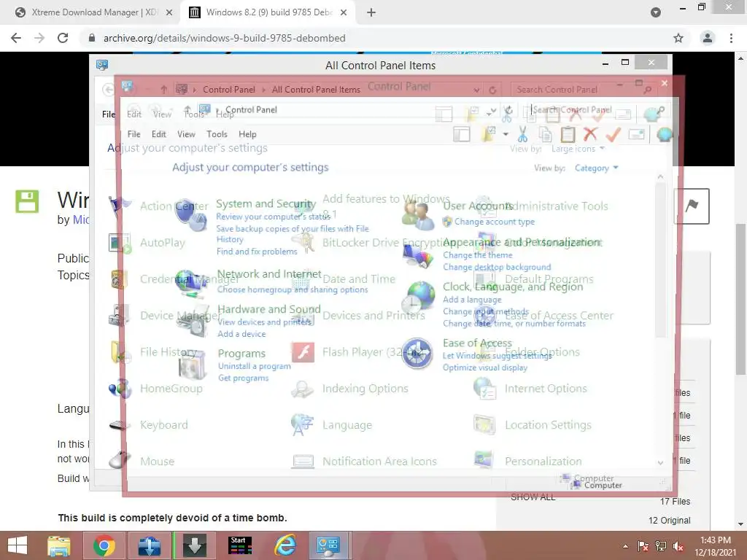Click the shell icon at toolbar end
747x560 pixels.
point(665,135)
